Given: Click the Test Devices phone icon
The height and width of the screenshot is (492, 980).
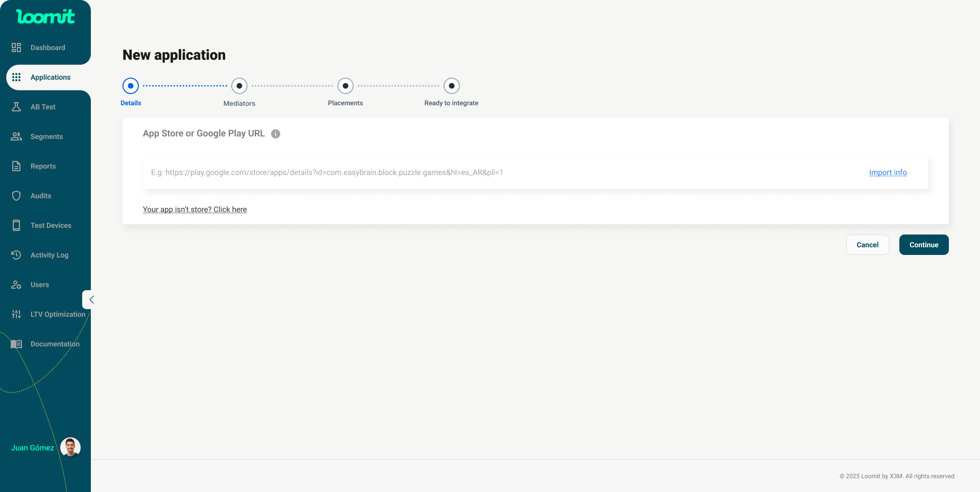Looking at the screenshot, I should click(16, 225).
